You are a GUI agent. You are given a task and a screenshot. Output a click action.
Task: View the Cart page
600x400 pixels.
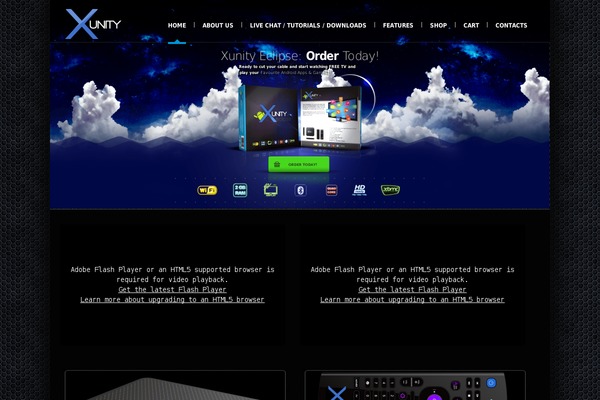[471, 25]
